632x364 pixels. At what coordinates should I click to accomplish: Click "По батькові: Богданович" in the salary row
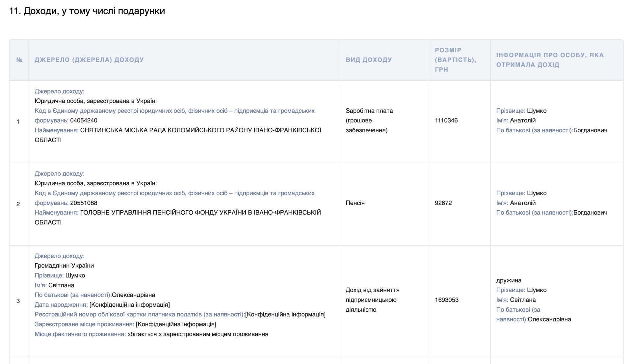(552, 130)
